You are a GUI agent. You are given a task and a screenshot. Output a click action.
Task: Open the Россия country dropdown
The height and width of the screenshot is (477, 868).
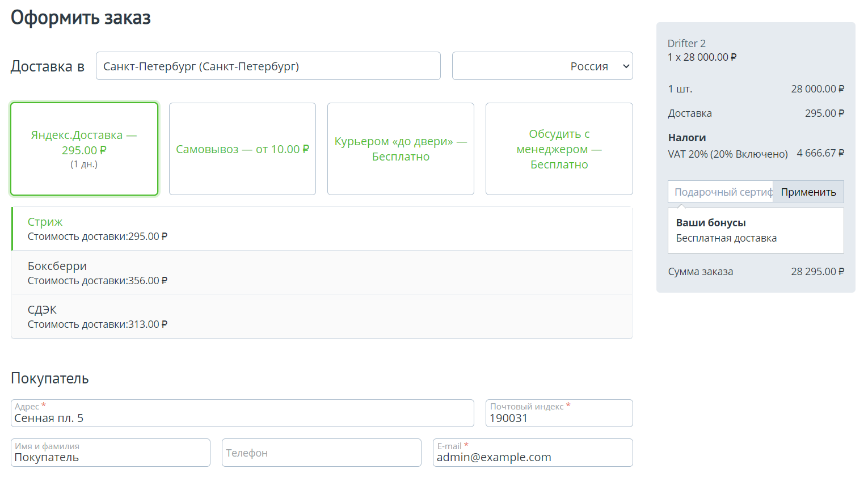[x=542, y=66]
